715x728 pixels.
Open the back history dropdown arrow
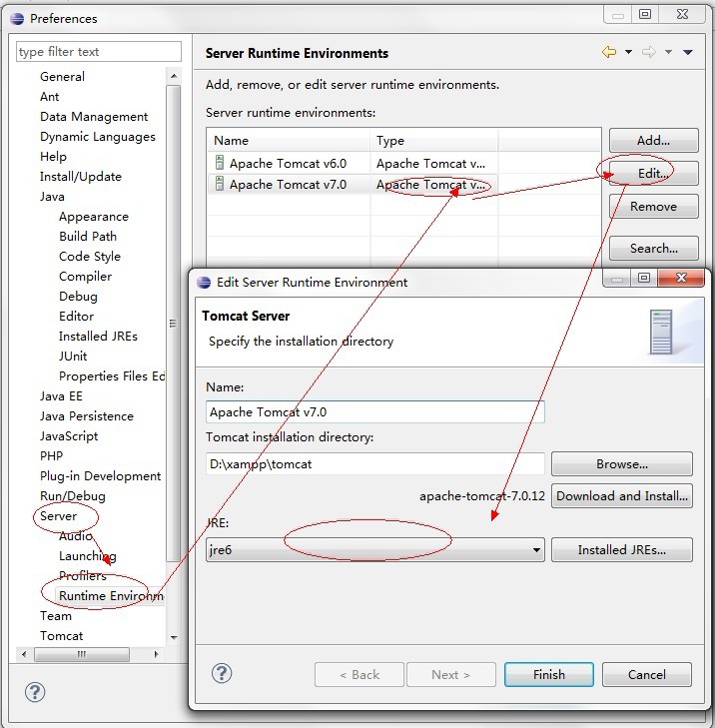tap(628, 52)
